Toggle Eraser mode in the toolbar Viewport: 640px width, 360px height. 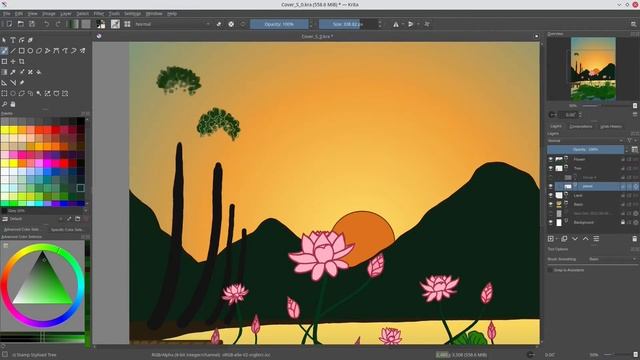(219, 24)
